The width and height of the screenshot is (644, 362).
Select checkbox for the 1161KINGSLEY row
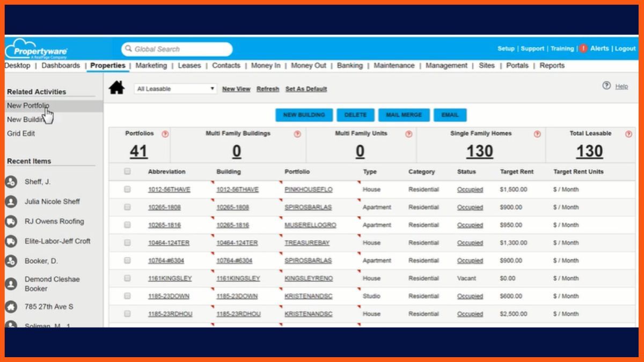point(127,278)
